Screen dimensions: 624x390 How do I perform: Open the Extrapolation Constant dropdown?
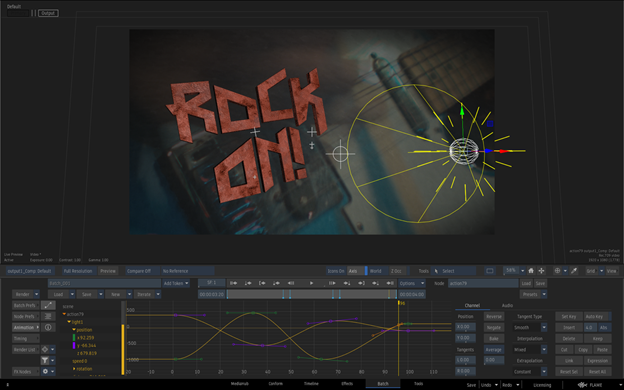click(x=530, y=371)
